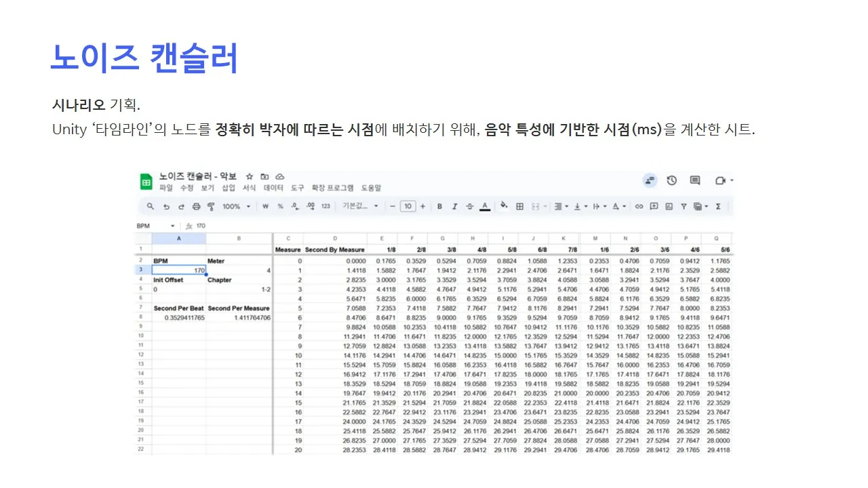
Task: Print the spreadsheet
Action: pyautogui.click(x=196, y=207)
